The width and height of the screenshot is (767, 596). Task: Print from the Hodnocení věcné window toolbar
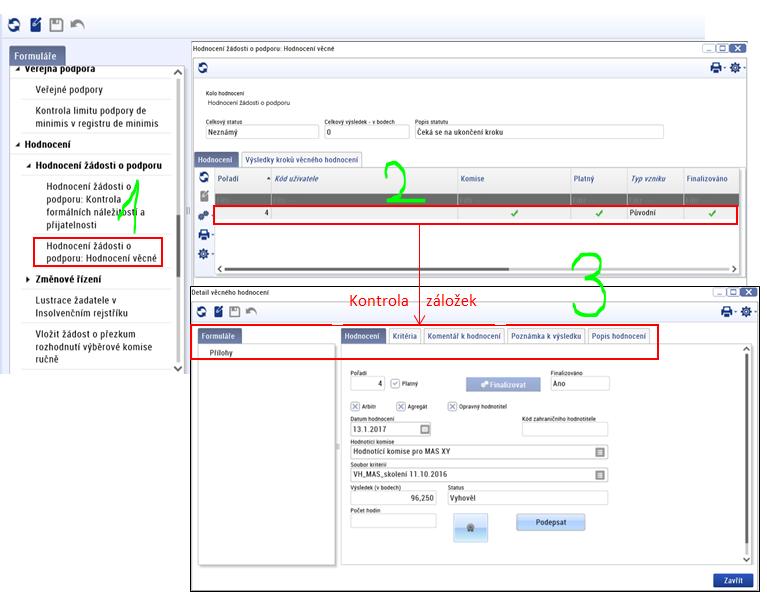pos(716,68)
